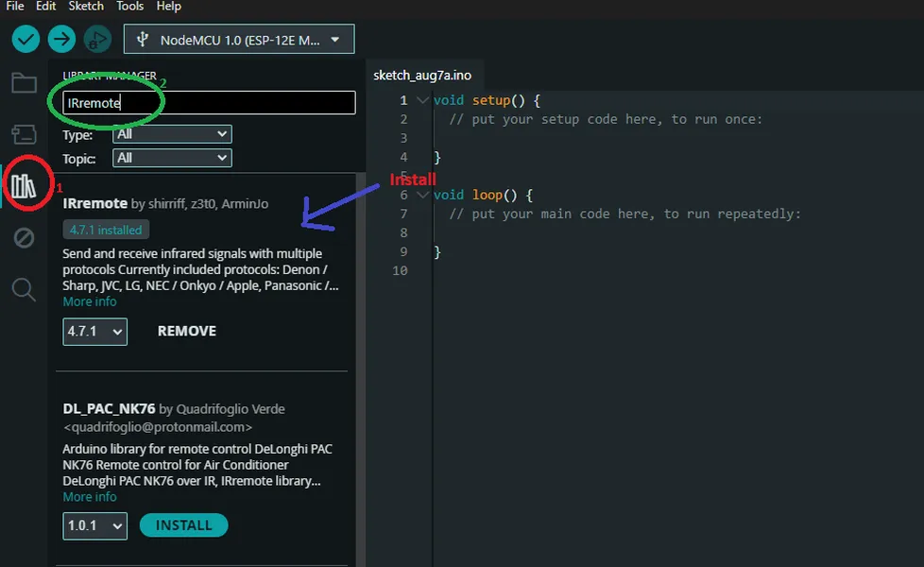Click the library list vertical scrollbar
Viewport: 924px width, 567px height.
click(x=360, y=370)
